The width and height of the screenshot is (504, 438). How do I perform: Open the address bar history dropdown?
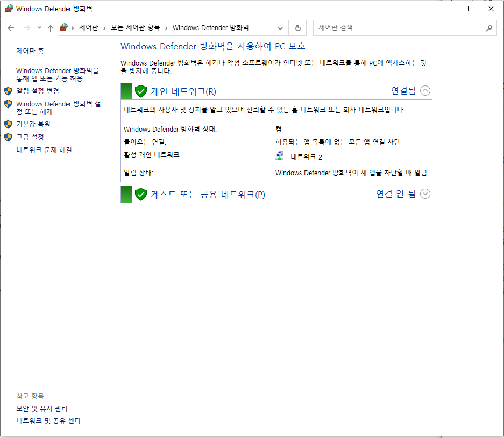[x=280, y=28]
